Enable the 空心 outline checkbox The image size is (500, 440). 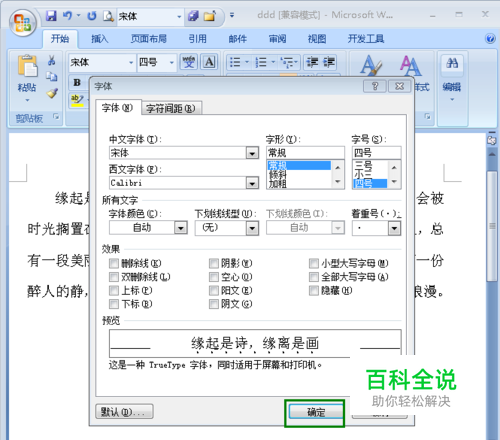pyautogui.click(x=214, y=277)
